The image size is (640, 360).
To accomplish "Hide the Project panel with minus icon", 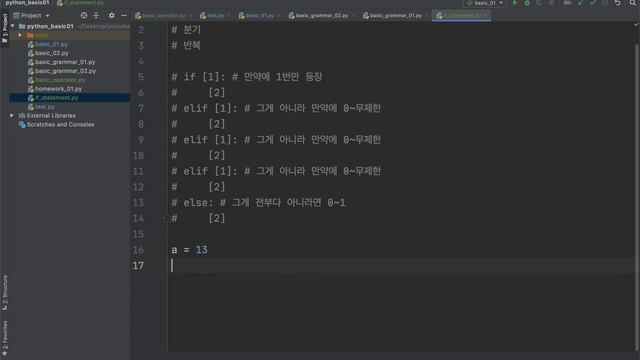I will tap(124, 16).
